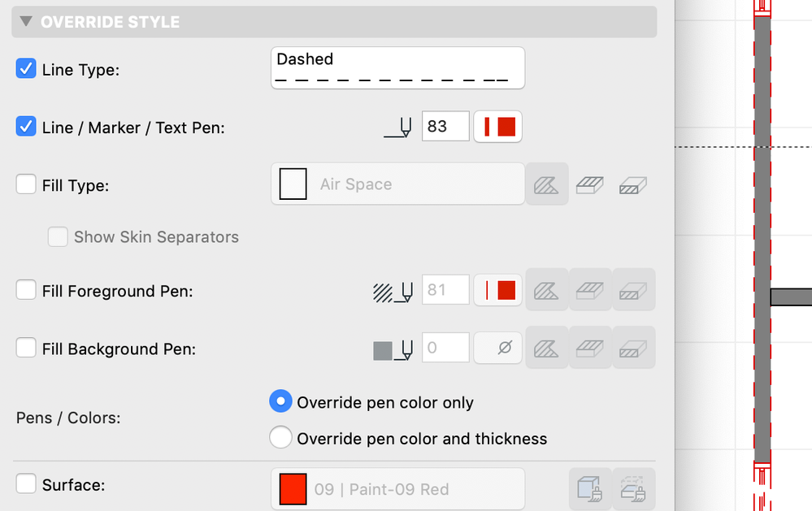Open the pen picker for Line / Marker / Text Pen
Screen dimensions: 812x511
(497, 126)
